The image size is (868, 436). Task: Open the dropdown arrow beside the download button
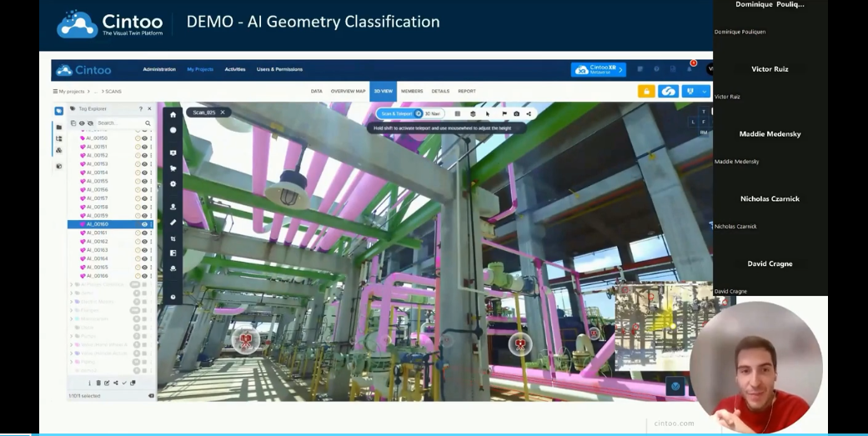tap(705, 92)
